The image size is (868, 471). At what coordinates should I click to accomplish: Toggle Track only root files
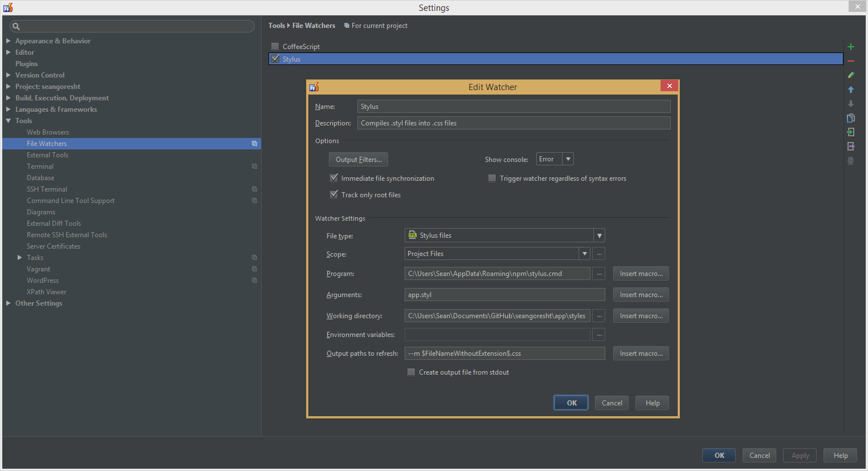point(334,194)
